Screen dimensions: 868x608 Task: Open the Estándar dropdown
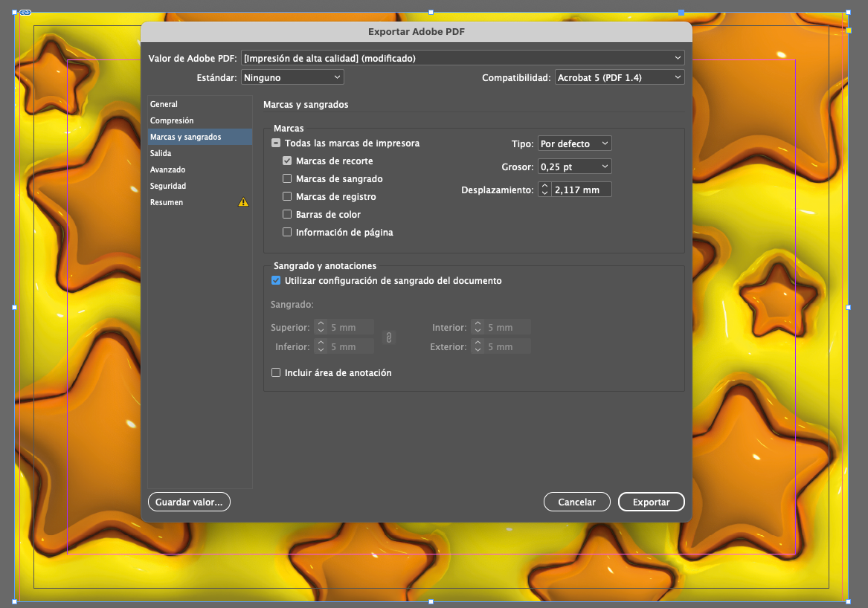[292, 77]
